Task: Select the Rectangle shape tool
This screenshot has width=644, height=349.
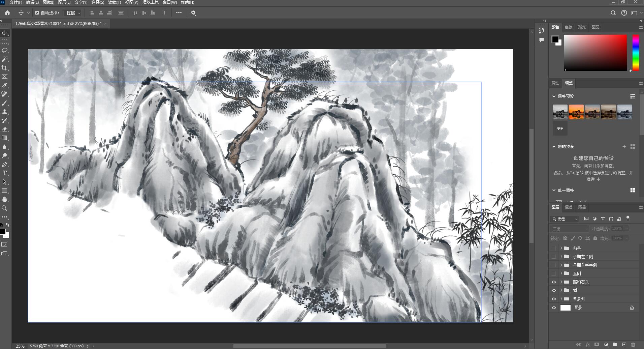Action: pos(5,191)
